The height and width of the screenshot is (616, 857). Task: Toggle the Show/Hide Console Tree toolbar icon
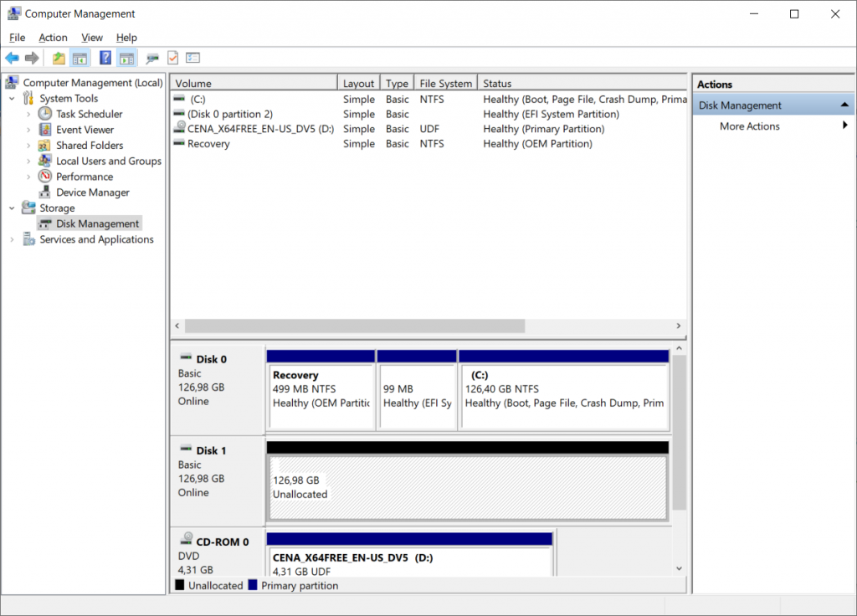[80, 58]
